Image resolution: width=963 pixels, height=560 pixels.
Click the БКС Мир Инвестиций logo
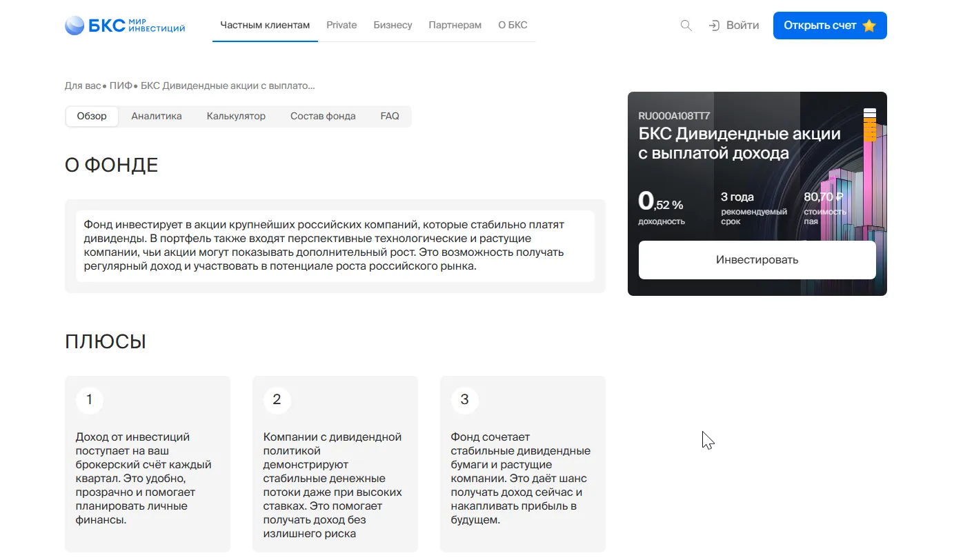click(125, 26)
